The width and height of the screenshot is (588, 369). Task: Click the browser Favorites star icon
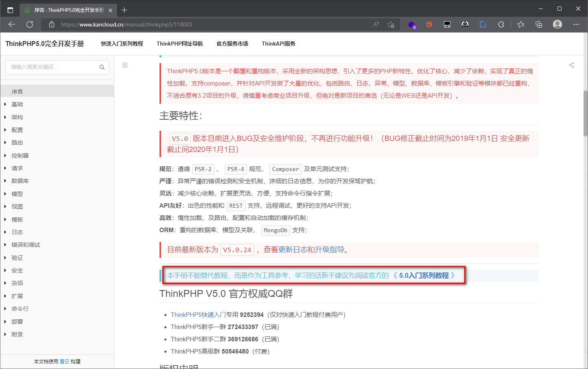(x=521, y=24)
